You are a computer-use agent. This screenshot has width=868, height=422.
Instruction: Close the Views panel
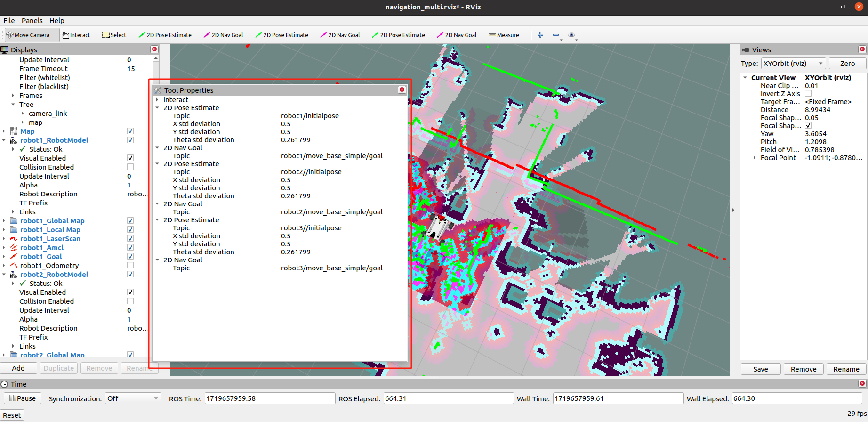[x=862, y=49]
